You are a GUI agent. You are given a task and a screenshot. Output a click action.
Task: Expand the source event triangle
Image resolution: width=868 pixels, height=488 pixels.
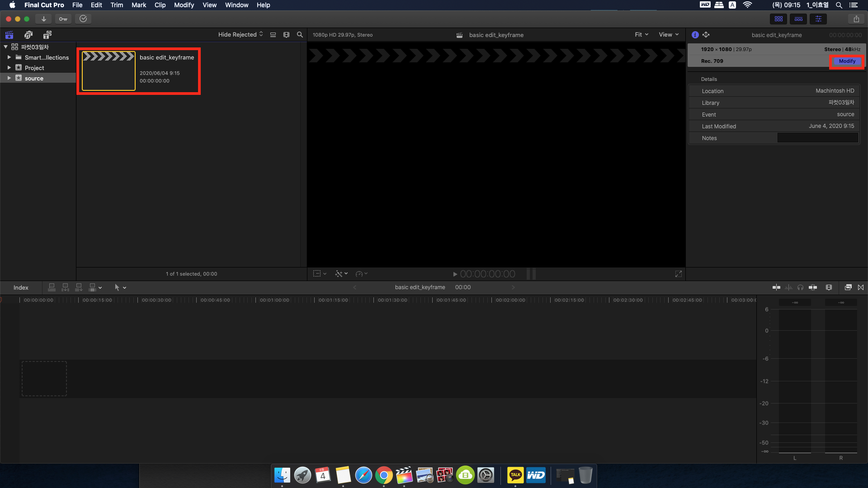click(9, 78)
